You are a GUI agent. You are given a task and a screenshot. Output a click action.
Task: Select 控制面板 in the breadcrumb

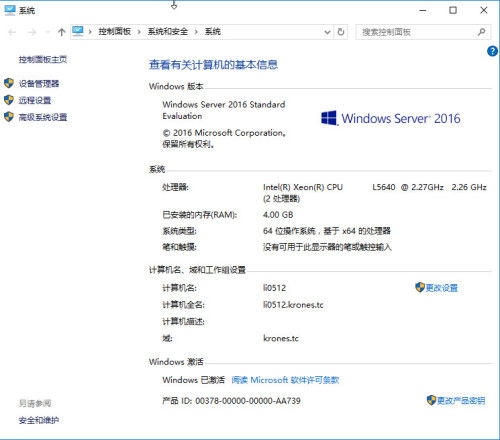[114, 32]
